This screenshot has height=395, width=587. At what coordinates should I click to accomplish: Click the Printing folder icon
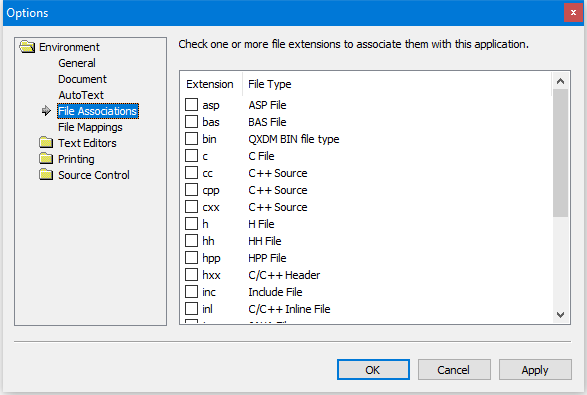[x=46, y=159]
